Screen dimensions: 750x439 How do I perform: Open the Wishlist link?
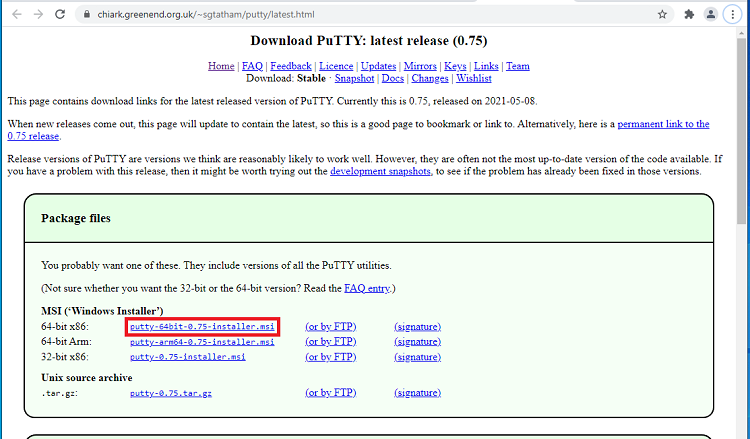pyautogui.click(x=474, y=78)
